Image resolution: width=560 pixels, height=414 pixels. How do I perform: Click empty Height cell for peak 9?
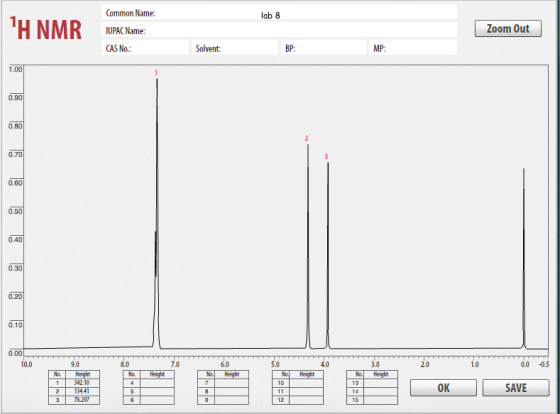click(x=231, y=400)
